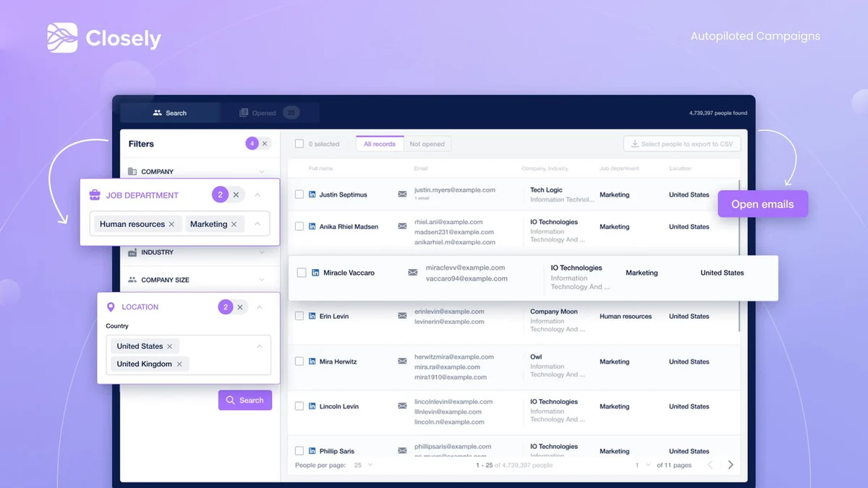This screenshot has height=488, width=868.
Task: Open the People per page dropdown
Action: 363,465
